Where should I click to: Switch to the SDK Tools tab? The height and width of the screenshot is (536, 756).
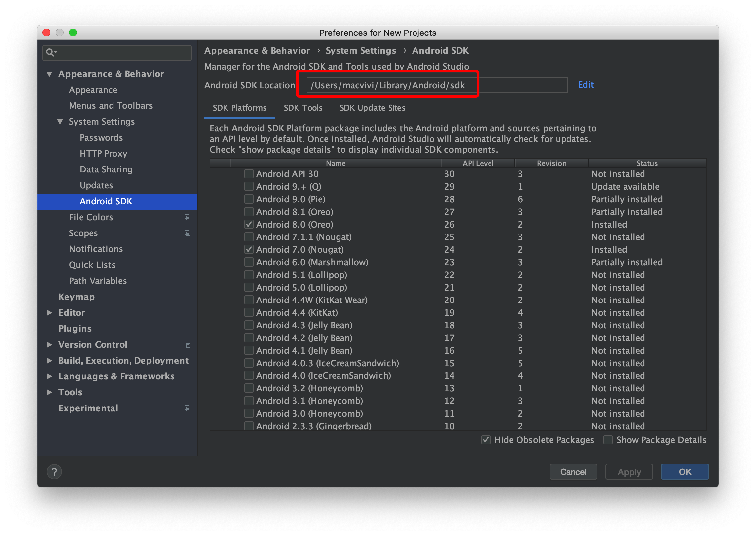point(303,108)
